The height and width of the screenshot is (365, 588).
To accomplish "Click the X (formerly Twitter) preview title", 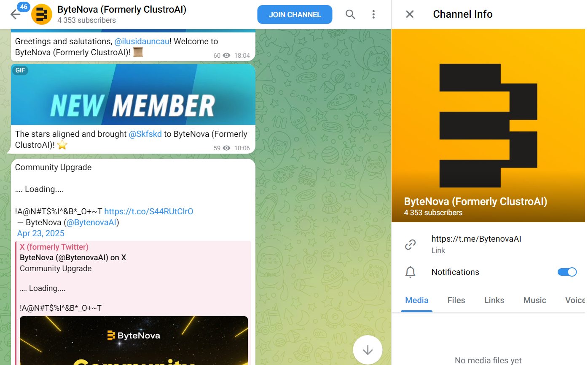I will click(x=54, y=247).
